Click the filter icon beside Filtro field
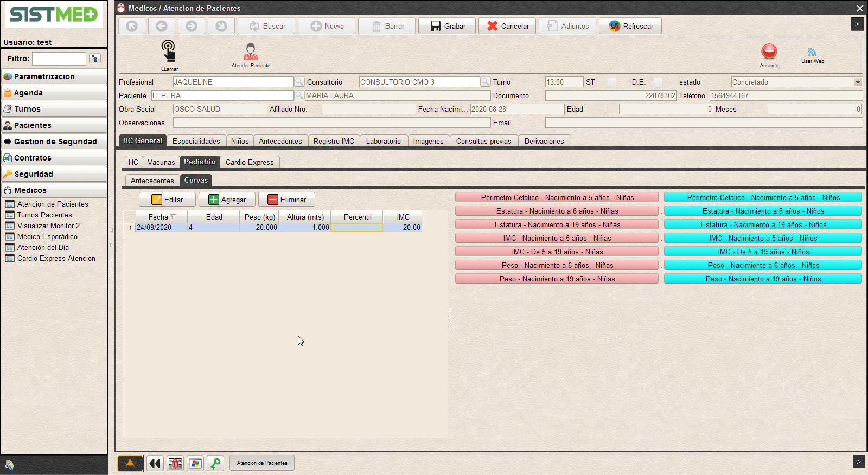The height and width of the screenshot is (475, 868). click(95, 59)
